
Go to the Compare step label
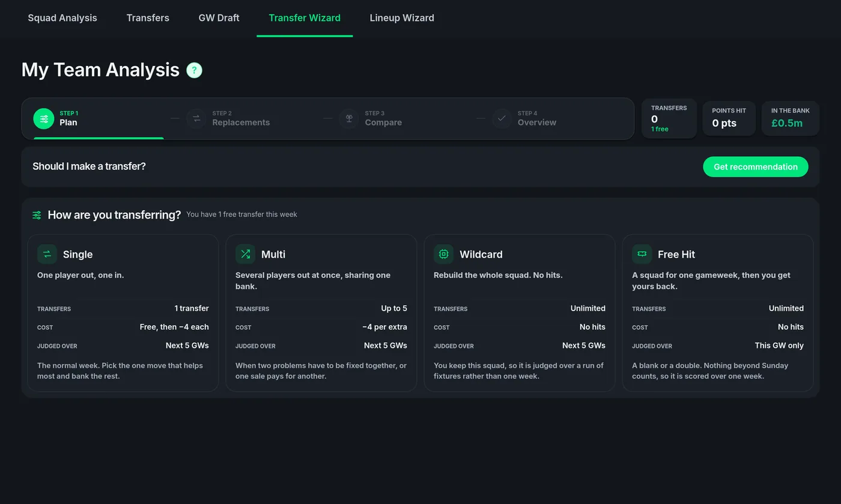point(383,123)
